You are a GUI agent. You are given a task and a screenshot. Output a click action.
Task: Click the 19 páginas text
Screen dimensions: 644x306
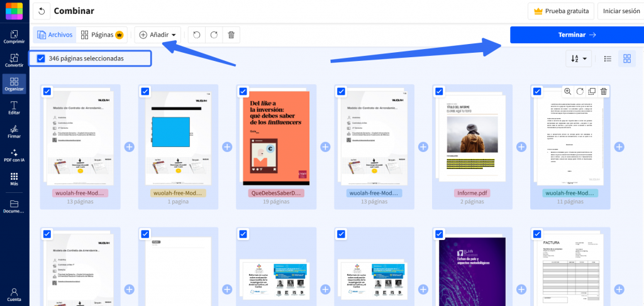276,202
